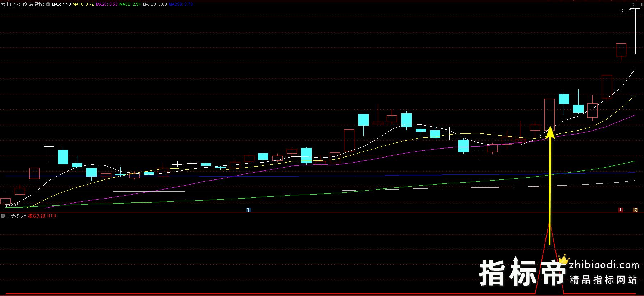Click the yellow MA10: 3.79 label
This screenshot has width=644, height=296.
click(x=83, y=4)
